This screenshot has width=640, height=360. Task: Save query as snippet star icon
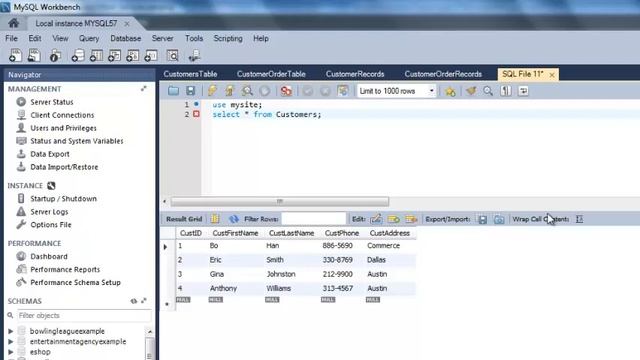(450, 91)
